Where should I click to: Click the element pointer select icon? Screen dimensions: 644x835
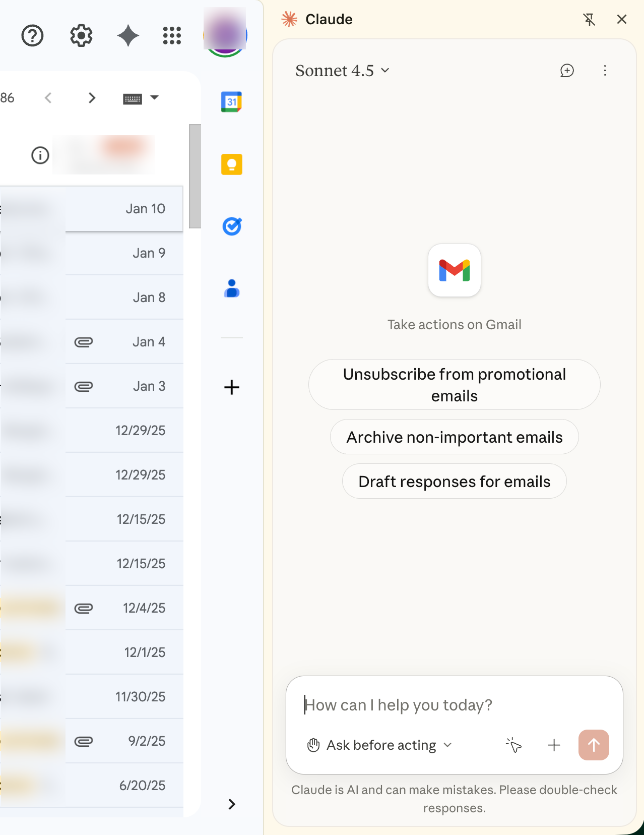[x=514, y=745]
